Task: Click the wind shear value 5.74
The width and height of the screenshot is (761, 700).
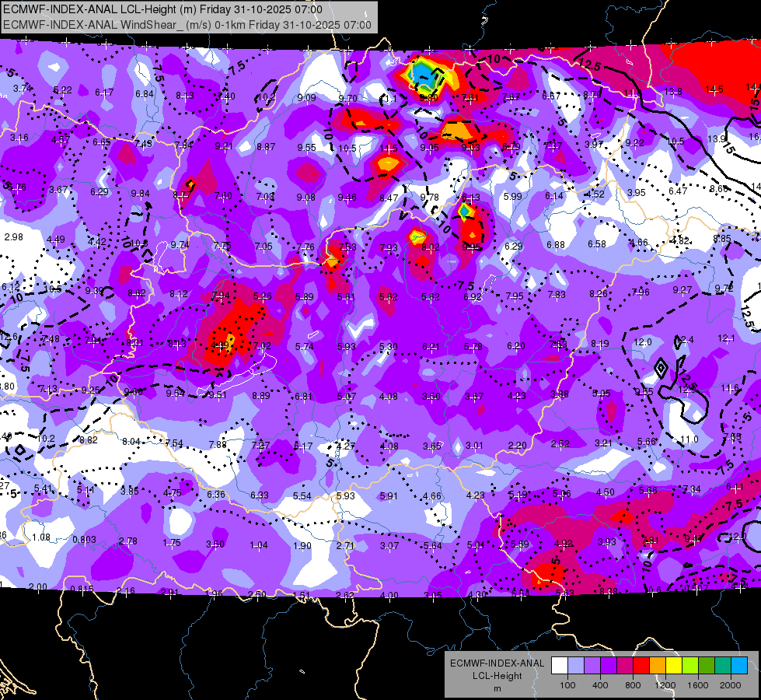Action: pos(304,346)
